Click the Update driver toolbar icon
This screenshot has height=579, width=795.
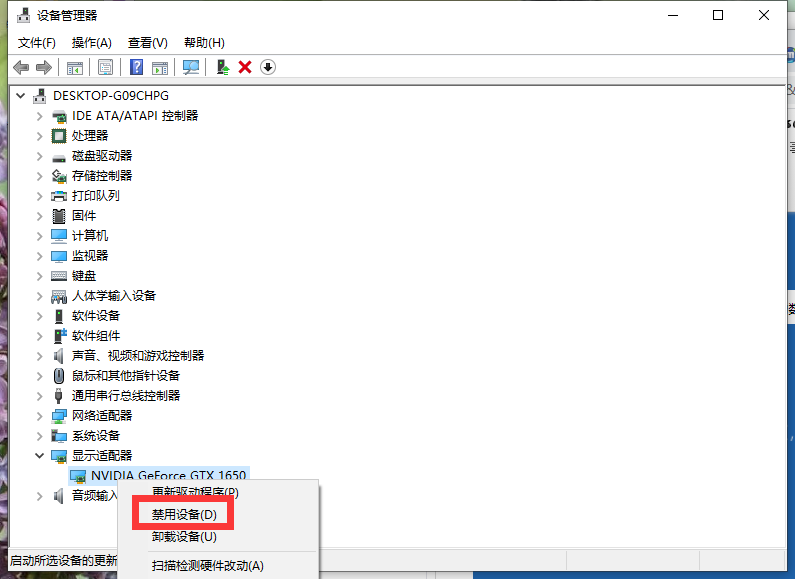pos(223,67)
